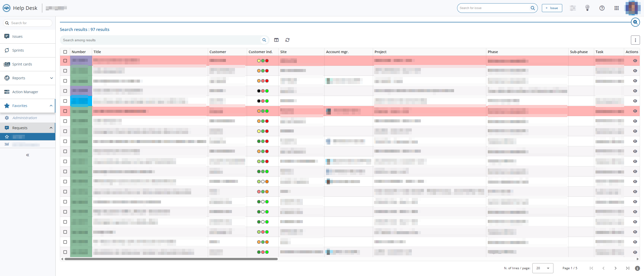Open the help question mark icon
Screen dimensions: 644x276
602,8
